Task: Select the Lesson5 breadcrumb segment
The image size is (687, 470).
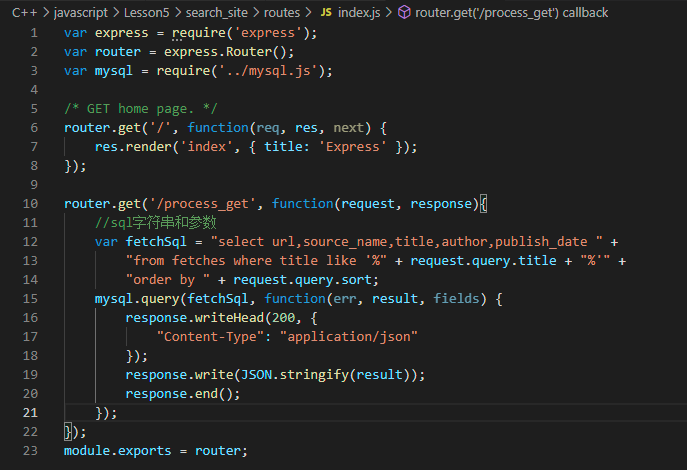Action: click(146, 13)
